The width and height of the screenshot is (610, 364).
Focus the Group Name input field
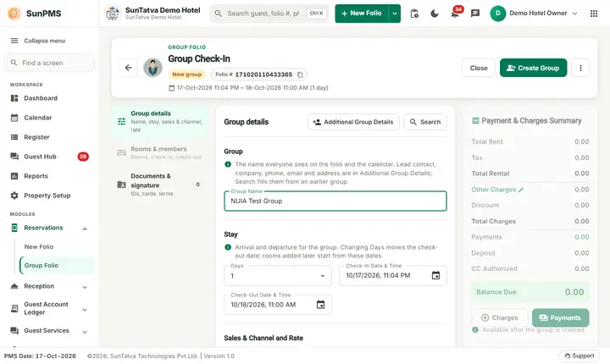[x=335, y=201]
